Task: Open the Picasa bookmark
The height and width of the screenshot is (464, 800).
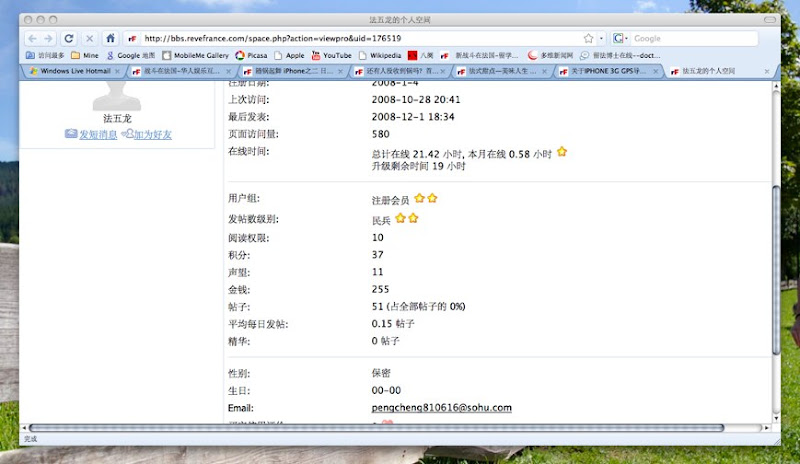Action: point(251,55)
